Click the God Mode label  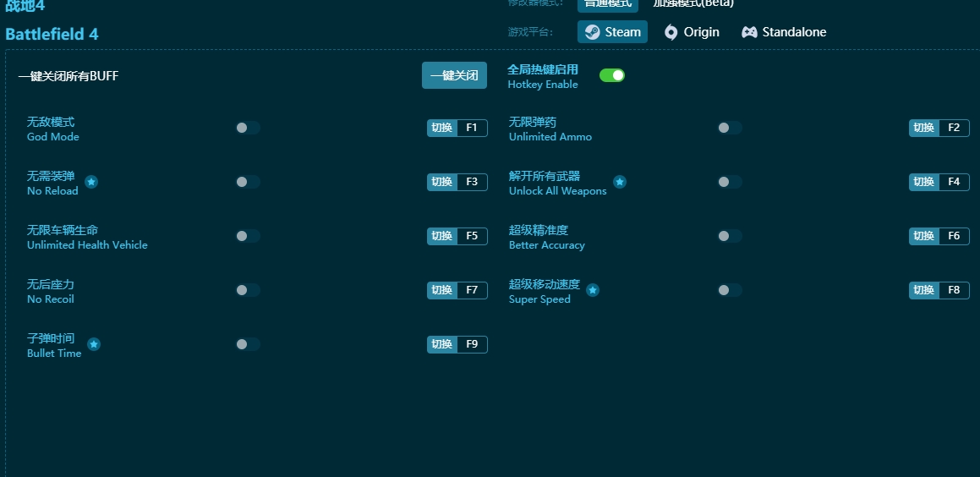click(53, 137)
